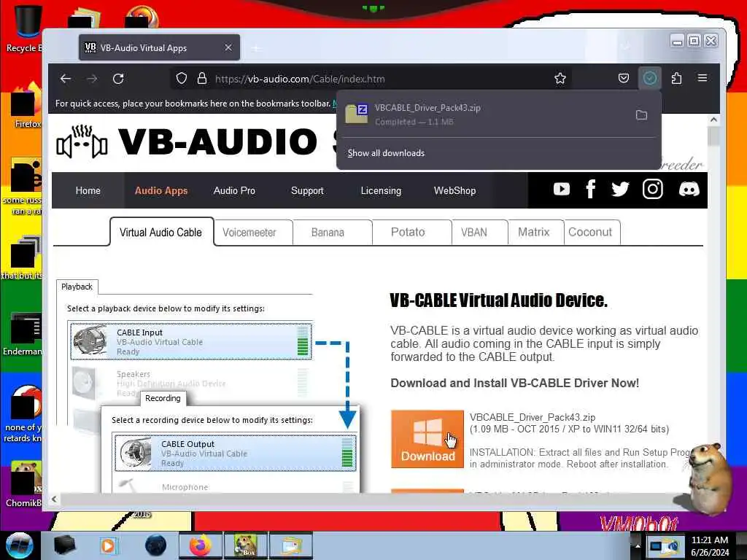The image size is (747, 560).
Task: Click the VBCABLE_Driver_Pack43.zip page text
Action: click(x=532, y=418)
